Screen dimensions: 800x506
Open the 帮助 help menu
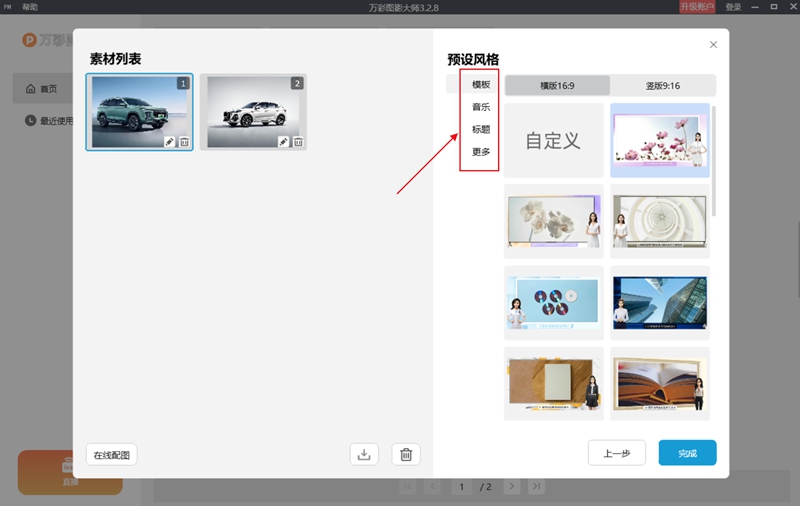point(30,7)
